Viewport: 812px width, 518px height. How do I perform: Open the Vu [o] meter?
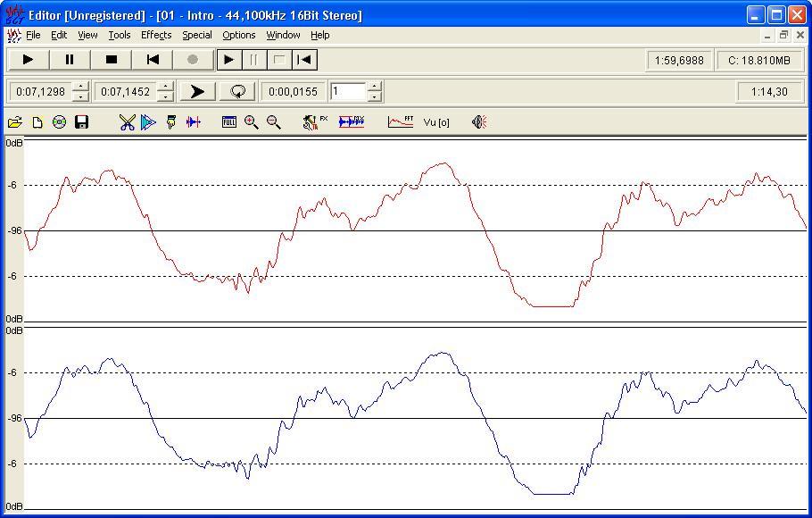pyautogui.click(x=436, y=123)
